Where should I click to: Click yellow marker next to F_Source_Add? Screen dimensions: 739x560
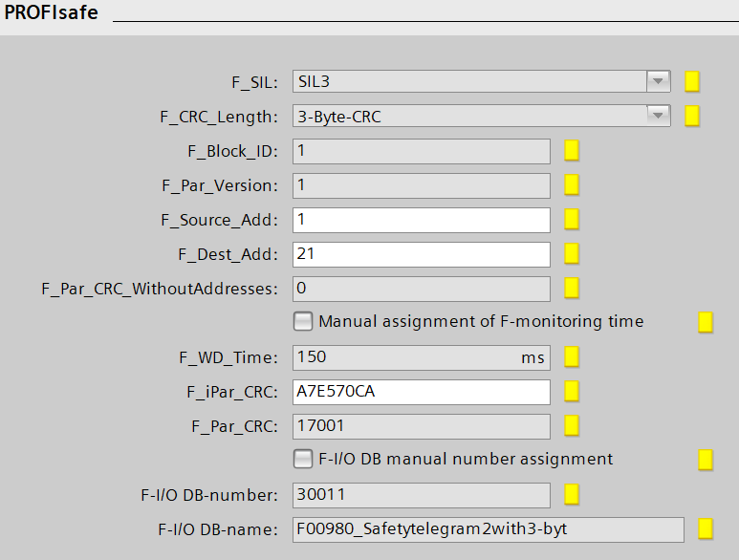tap(572, 220)
